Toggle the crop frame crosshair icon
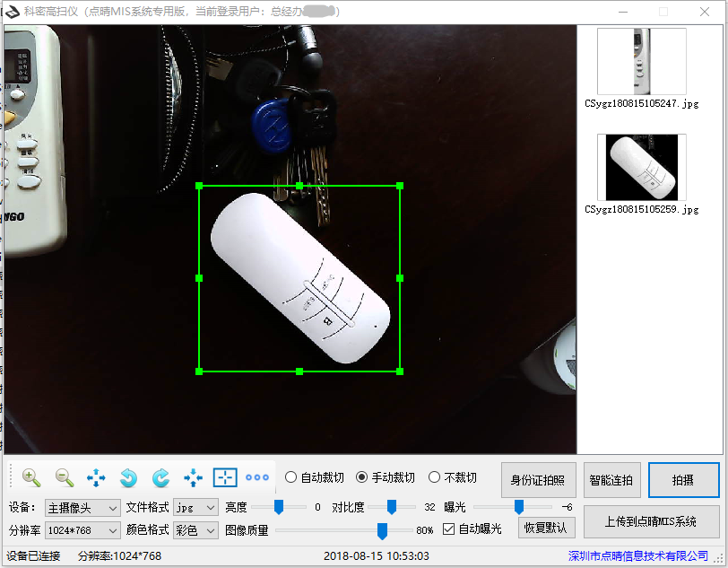 [225, 477]
